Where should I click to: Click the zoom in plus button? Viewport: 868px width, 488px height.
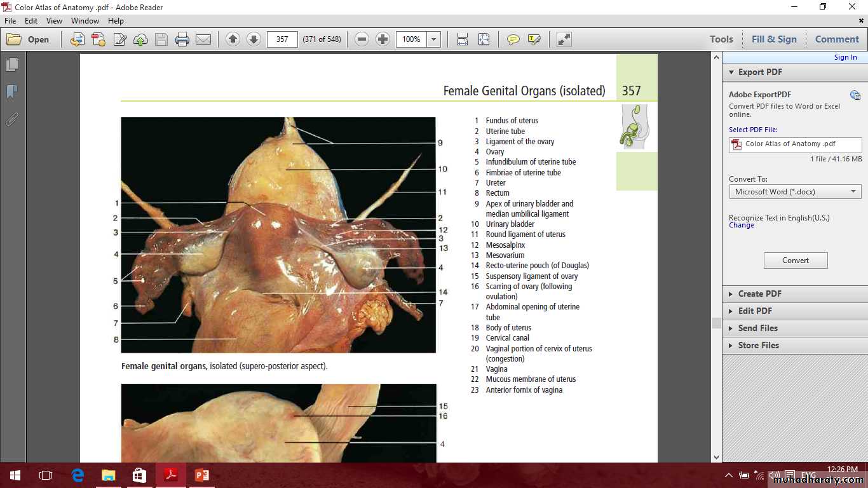[x=383, y=39]
